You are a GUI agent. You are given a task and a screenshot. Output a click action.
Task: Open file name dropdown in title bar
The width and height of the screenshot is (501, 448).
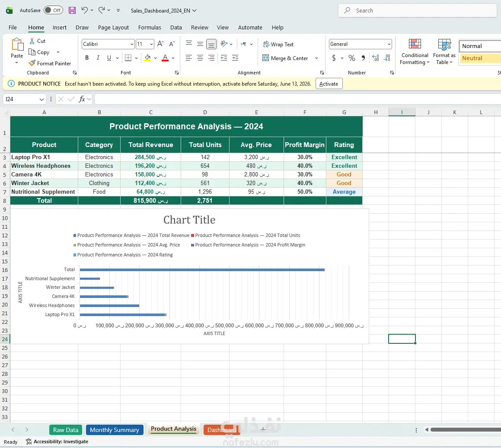[x=194, y=10]
